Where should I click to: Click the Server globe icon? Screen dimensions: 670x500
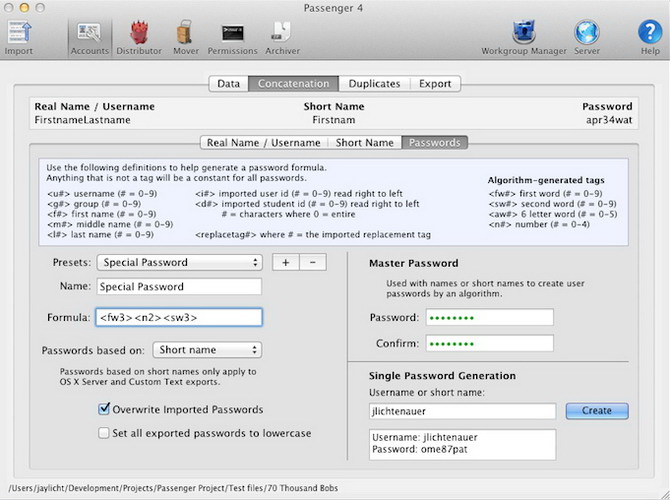(x=587, y=34)
